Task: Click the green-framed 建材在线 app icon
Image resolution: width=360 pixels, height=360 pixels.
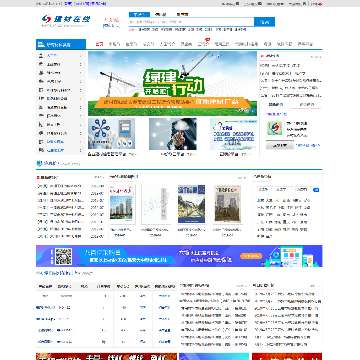Action: pos(274,128)
